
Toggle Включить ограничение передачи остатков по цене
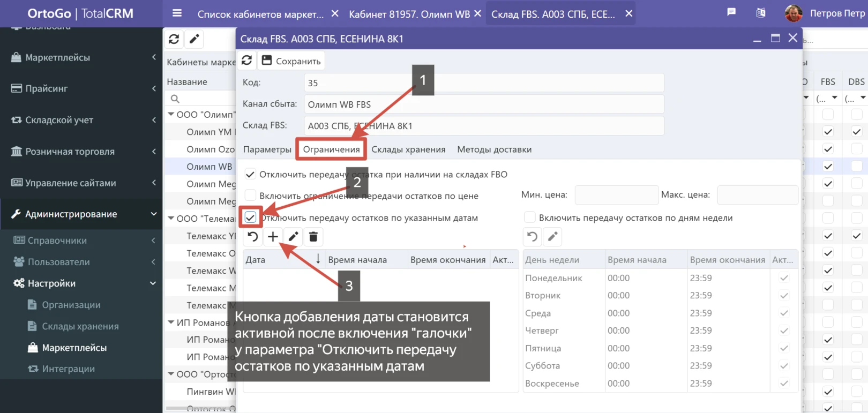pyautogui.click(x=250, y=196)
